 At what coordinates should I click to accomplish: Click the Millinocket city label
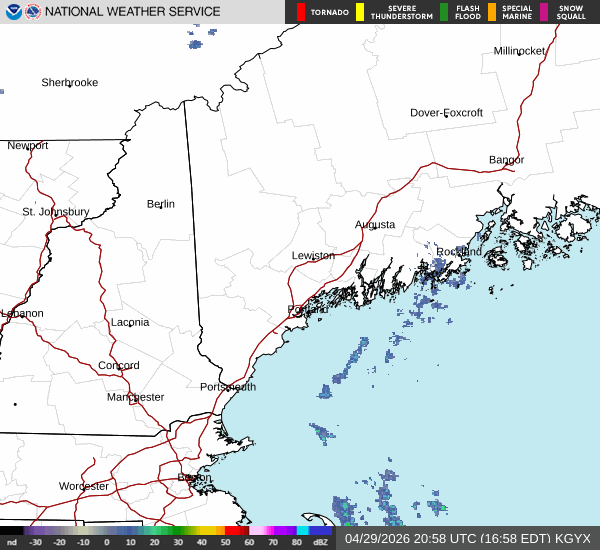(519, 51)
